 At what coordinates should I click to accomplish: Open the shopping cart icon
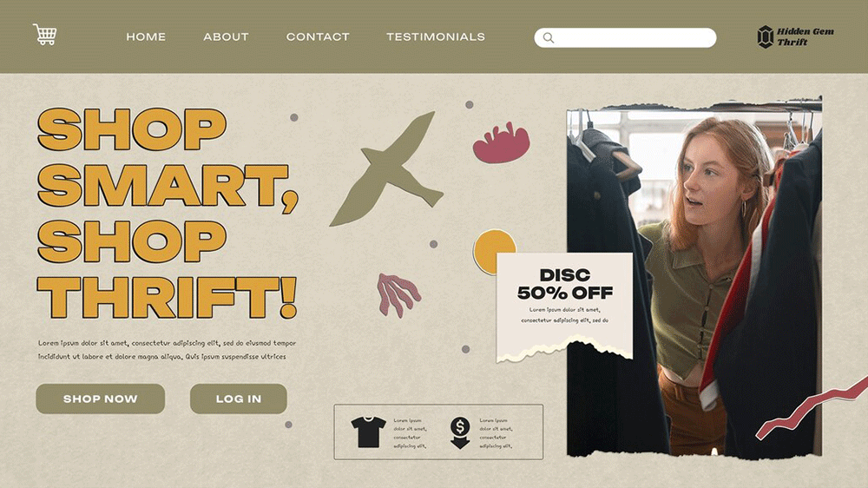[44, 35]
